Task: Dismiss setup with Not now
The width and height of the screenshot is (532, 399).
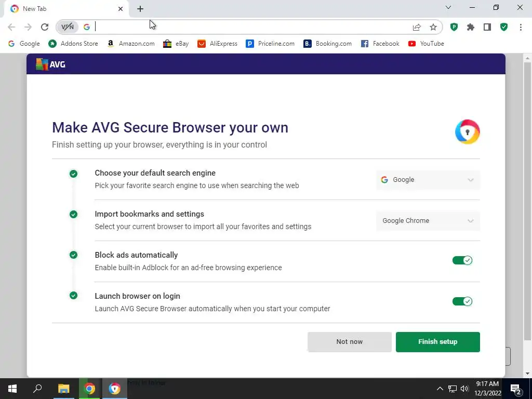Action: pyautogui.click(x=349, y=342)
